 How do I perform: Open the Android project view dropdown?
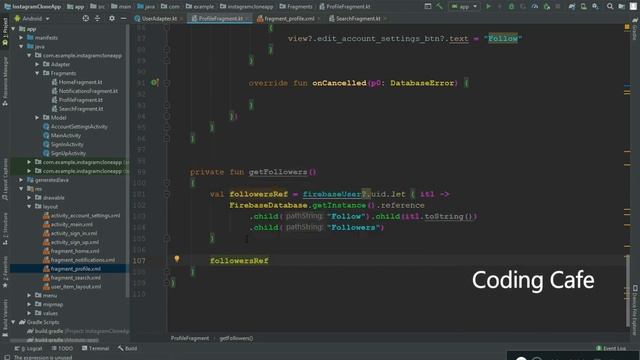click(x=32, y=19)
